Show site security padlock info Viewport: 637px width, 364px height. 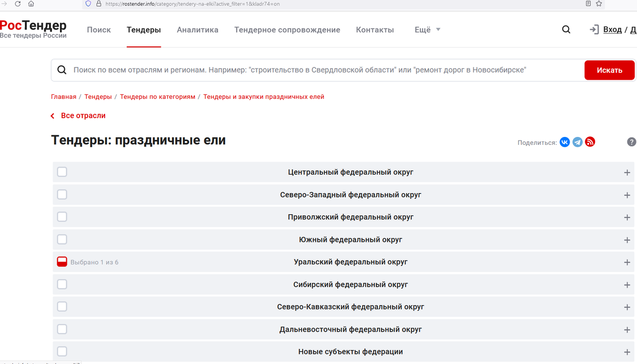pos(99,4)
